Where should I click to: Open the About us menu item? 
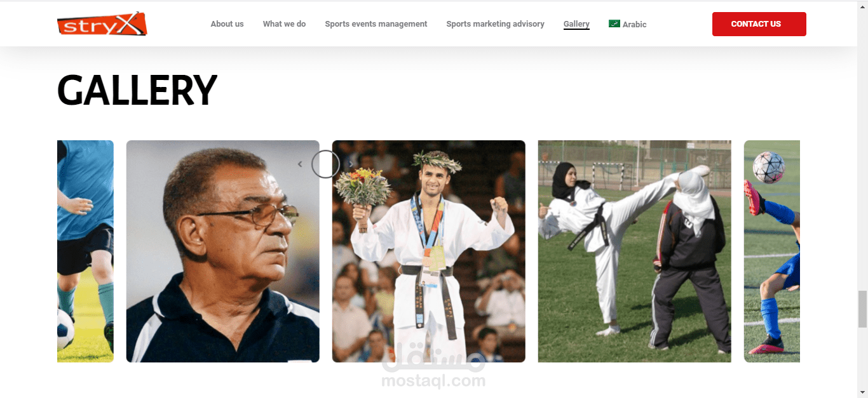click(227, 24)
